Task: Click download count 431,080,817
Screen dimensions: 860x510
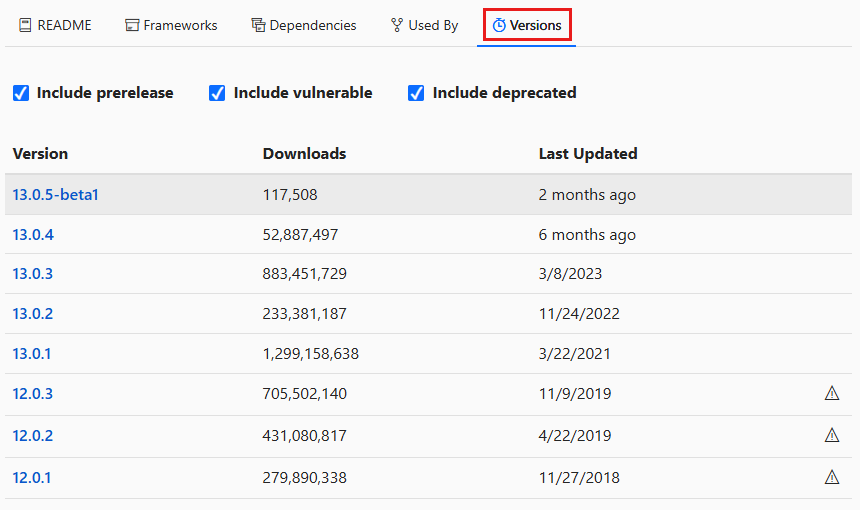Action: [x=305, y=436]
